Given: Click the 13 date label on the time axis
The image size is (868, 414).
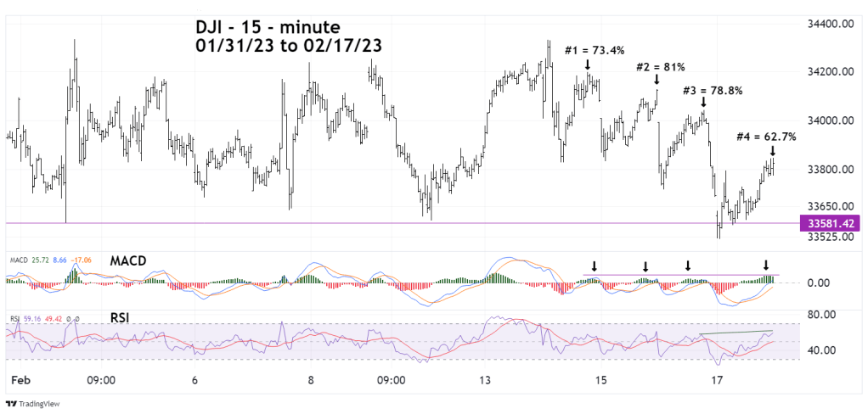Looking at the screenshot, I should click(486, 381).
